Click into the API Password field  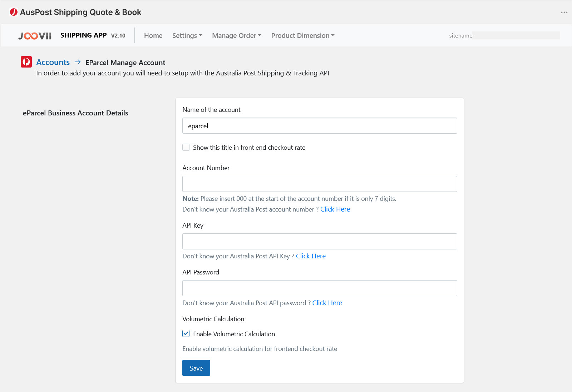(320, 288)
